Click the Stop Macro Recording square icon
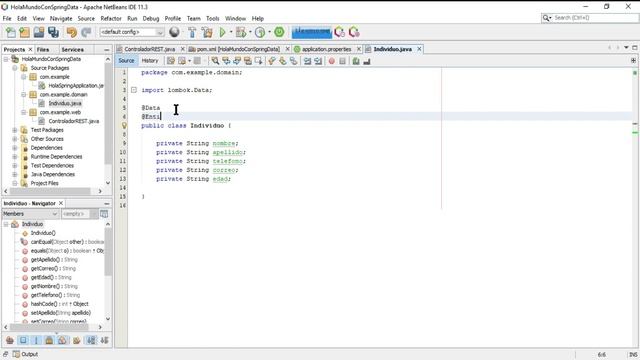640x360 pixels. [342, 61]
